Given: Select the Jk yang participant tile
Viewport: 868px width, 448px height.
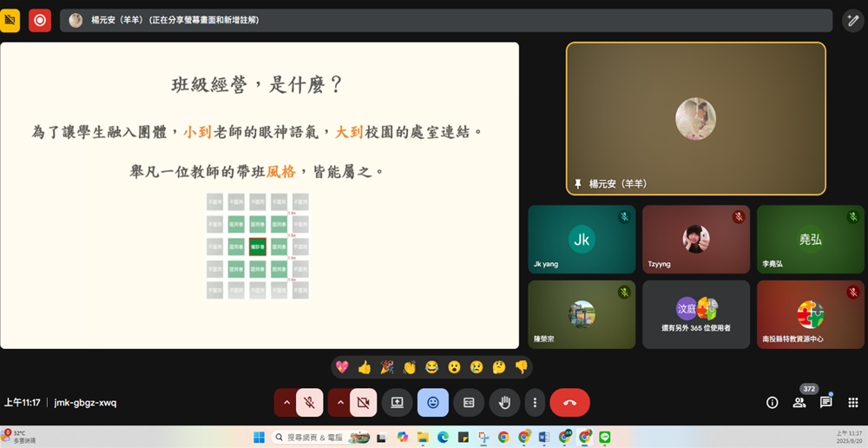Looking at the screenshot, I should 582,240.
